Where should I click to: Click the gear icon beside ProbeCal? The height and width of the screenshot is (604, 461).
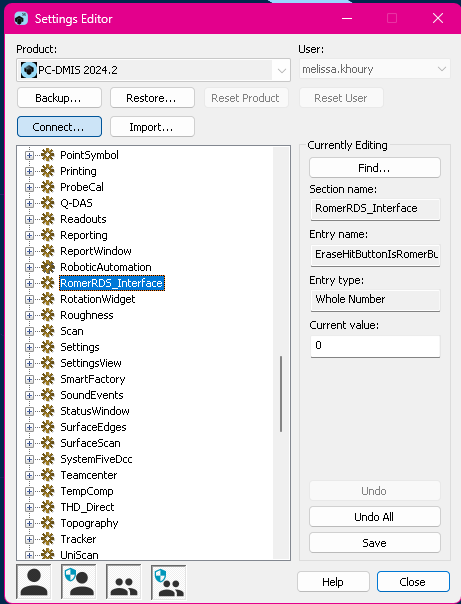click(48, 187)
